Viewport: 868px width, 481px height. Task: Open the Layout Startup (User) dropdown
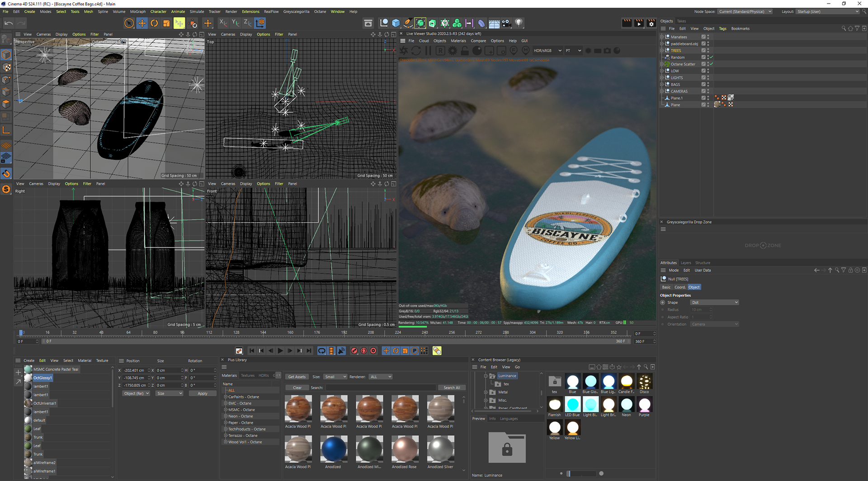pos(827,12)
